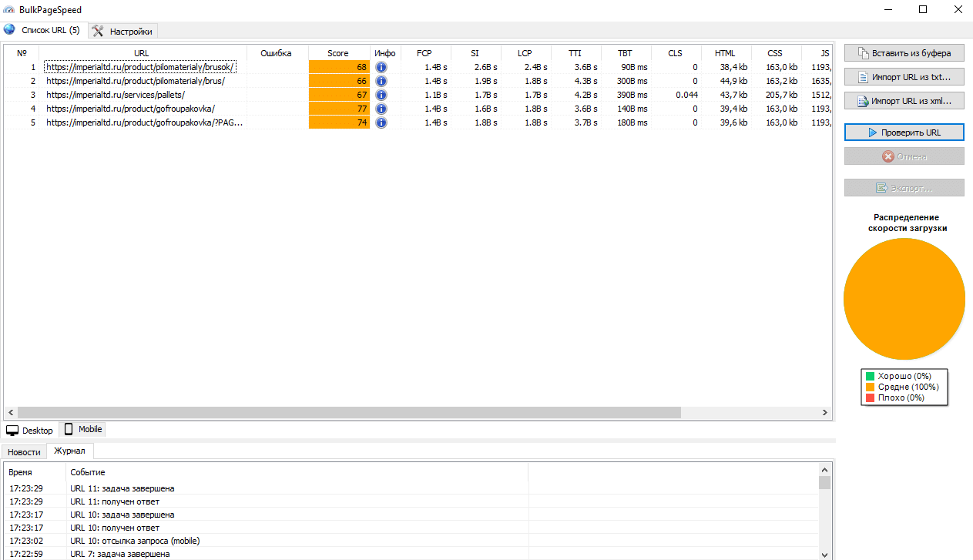The width and height of the screenshot is (973, 560).
Task: Click orange Средне (100%) legend swatch
Action: point(871,387)
